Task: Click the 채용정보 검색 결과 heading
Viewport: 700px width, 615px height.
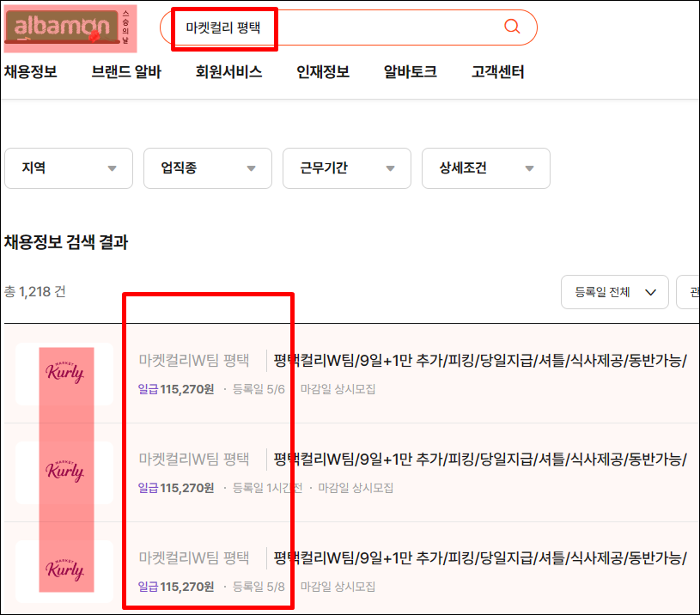Action: [x=66, y=242]
